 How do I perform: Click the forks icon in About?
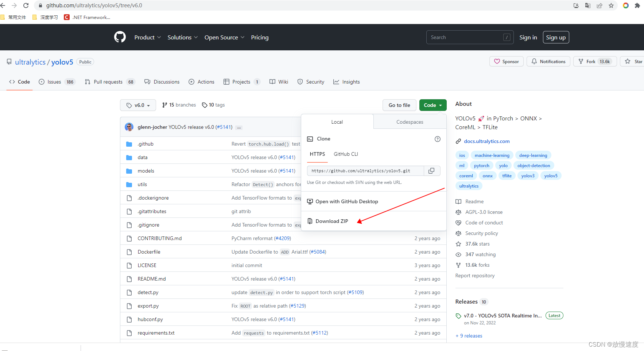(458, 265)
